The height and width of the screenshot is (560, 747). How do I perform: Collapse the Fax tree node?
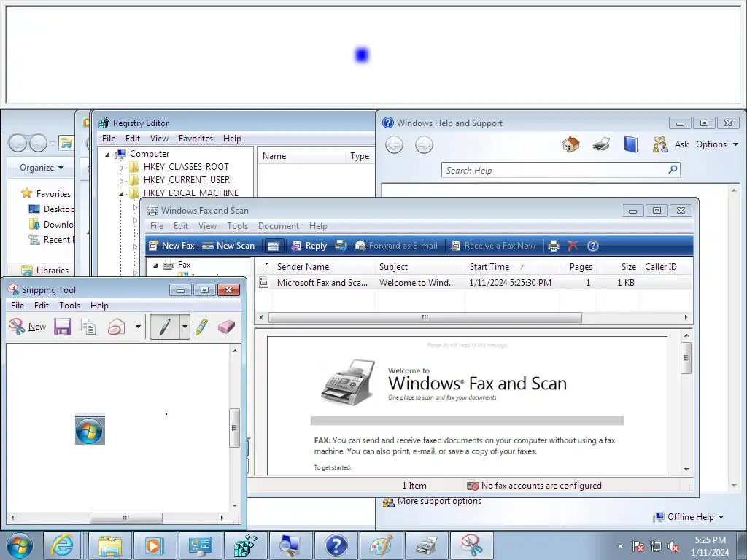pos(155,265)
